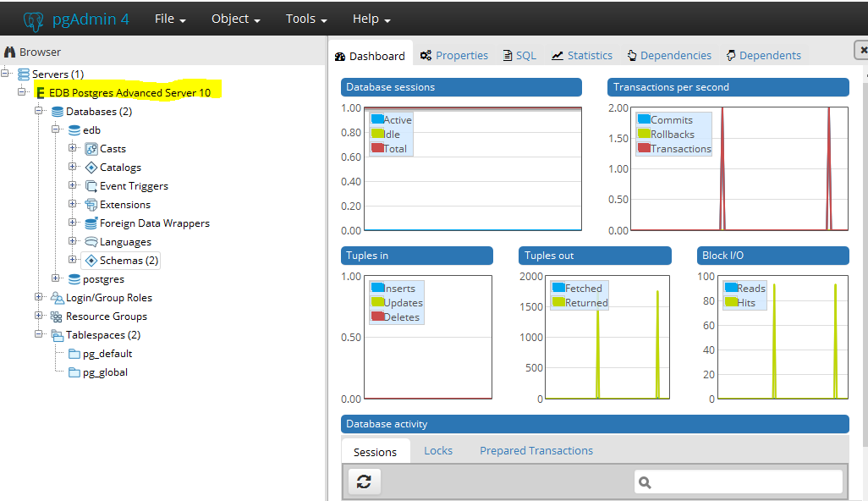This screenshot has width=868, height=501.
Task: Click the Login/Group Roles icon
Action: point(57,298)
